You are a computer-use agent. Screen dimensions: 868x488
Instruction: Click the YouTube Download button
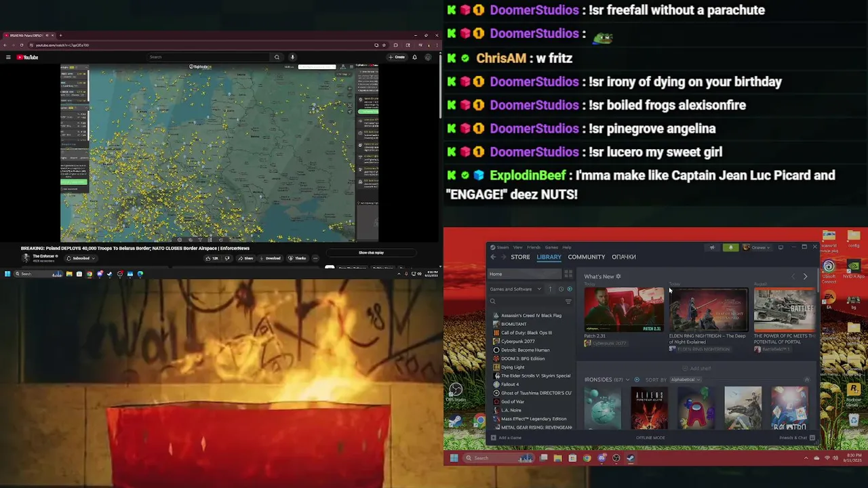[270, 258]
